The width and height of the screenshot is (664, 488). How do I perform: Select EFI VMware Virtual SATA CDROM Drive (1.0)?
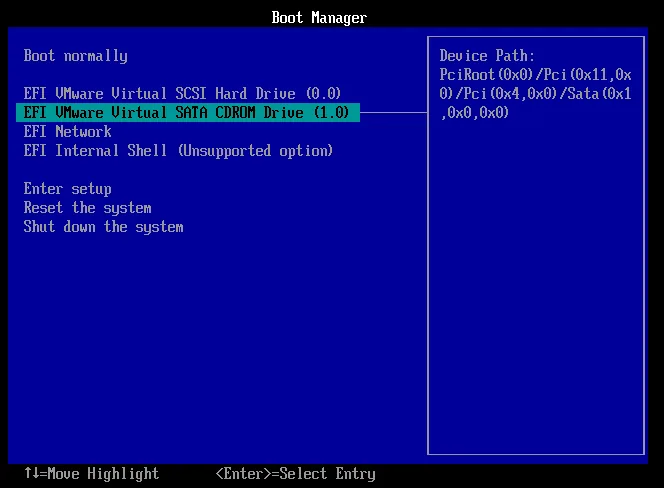point(188,113)
